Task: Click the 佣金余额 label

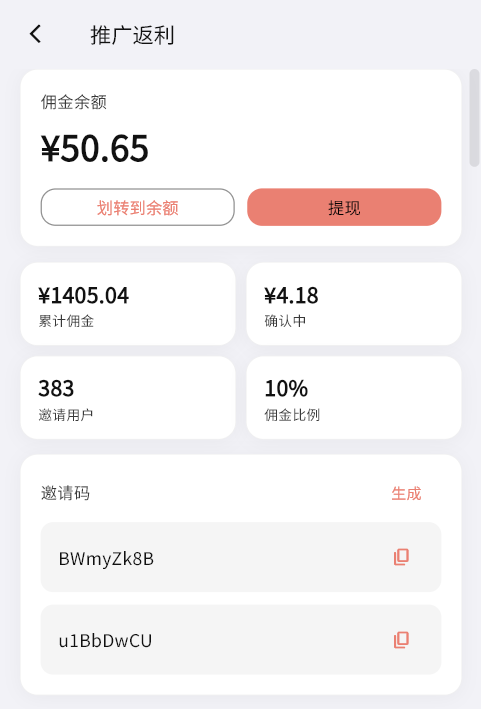Action: point(74,102)
